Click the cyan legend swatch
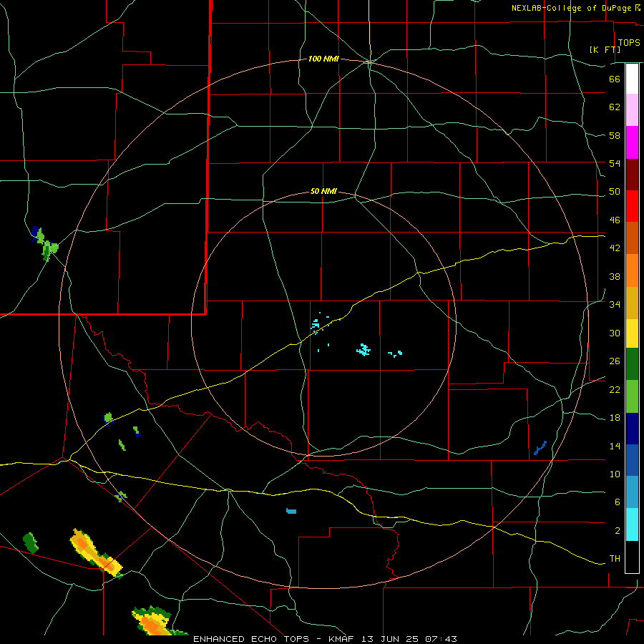Image resolution: width=644 pixels, height=644 pixels. [632, 525]
